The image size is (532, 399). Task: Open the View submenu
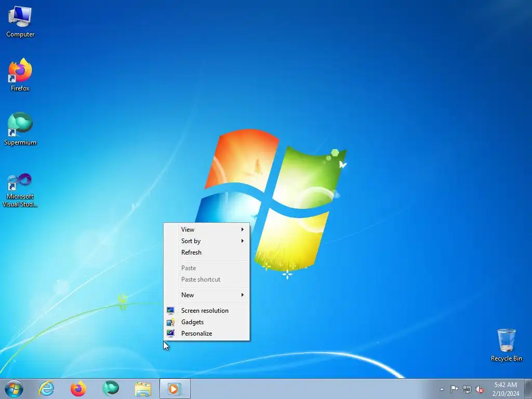207,229
